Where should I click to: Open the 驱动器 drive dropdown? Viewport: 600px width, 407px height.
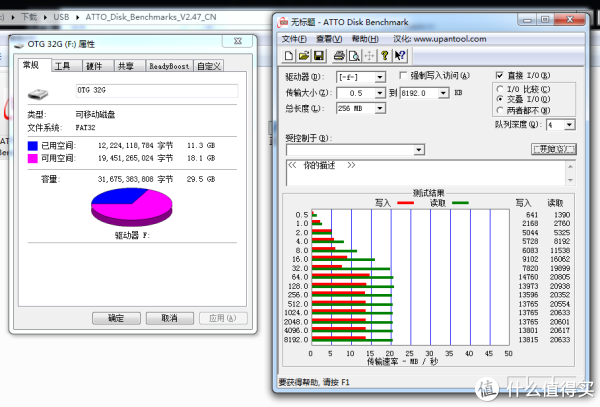(x=380, y=77)
